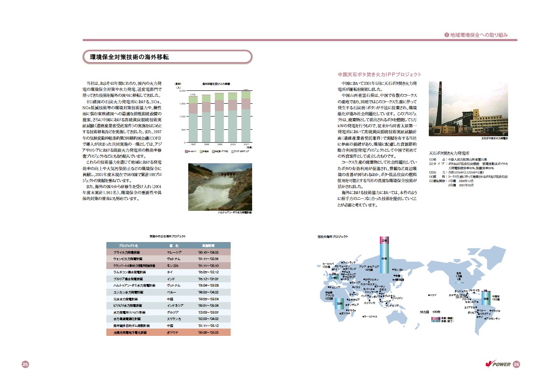Click the 2001 bar in the trainee chart
The width and height of the screenshot is (542, 392).
(x=246, y=117)
